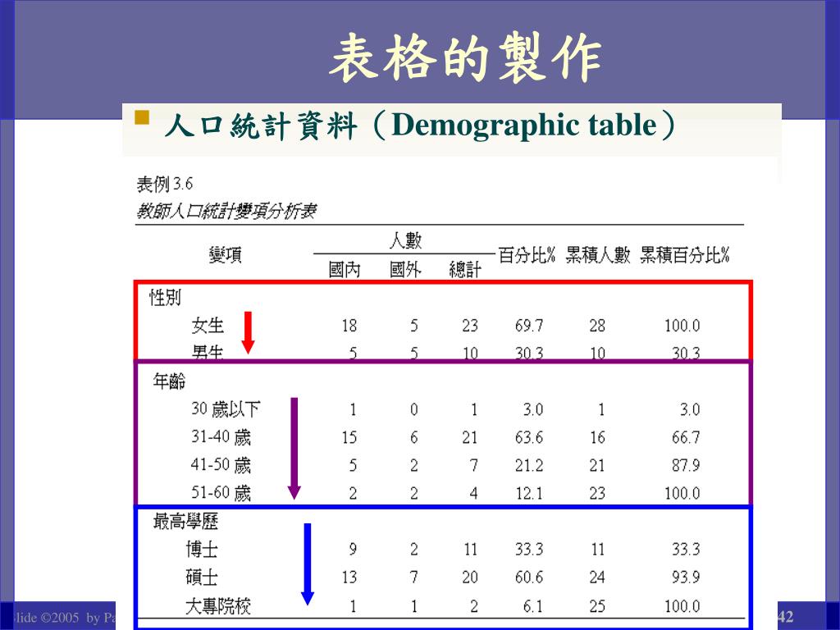Click the 總計 sub-header

465,269
